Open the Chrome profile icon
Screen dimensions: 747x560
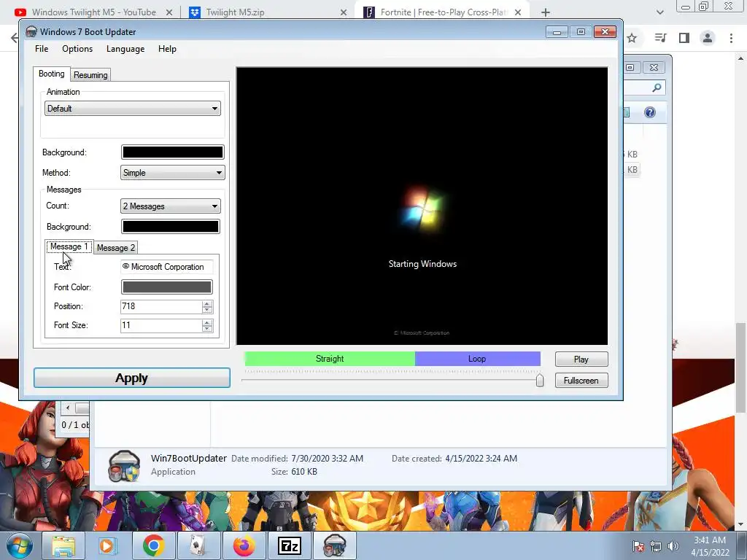(708, 38)
